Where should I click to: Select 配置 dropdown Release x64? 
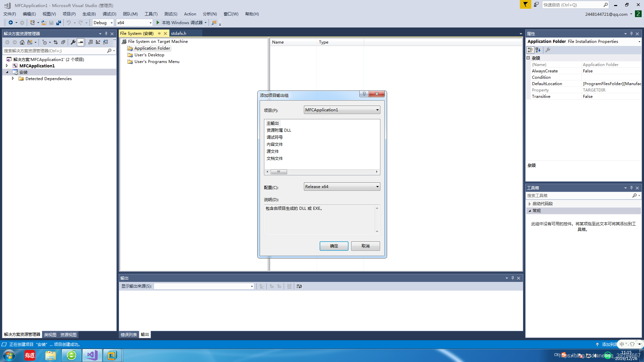(x=342, y=186)
